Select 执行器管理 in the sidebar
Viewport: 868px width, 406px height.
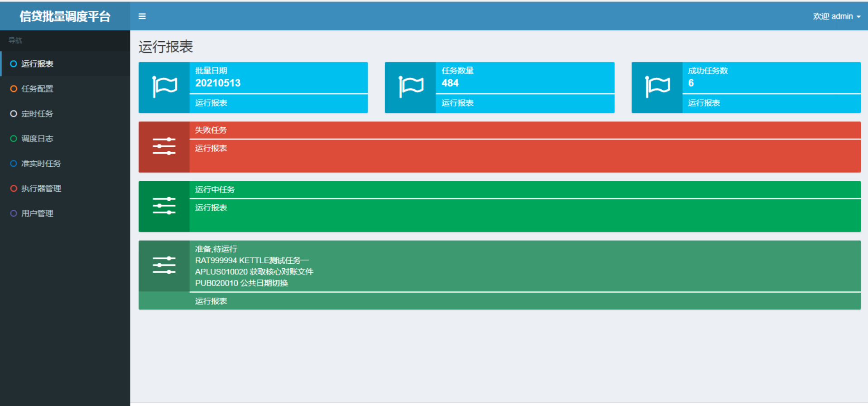41,188
